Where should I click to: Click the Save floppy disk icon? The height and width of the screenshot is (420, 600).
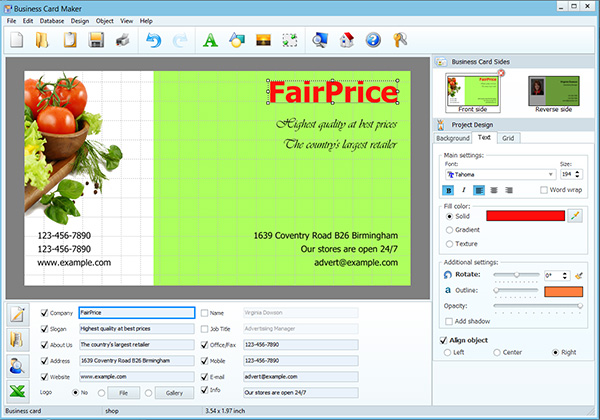coord(96,40)
